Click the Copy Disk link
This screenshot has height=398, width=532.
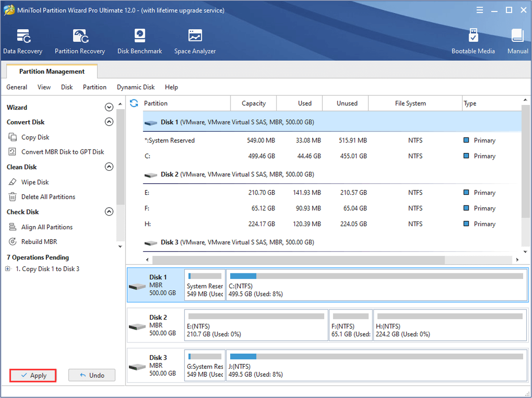coord(35,137)
